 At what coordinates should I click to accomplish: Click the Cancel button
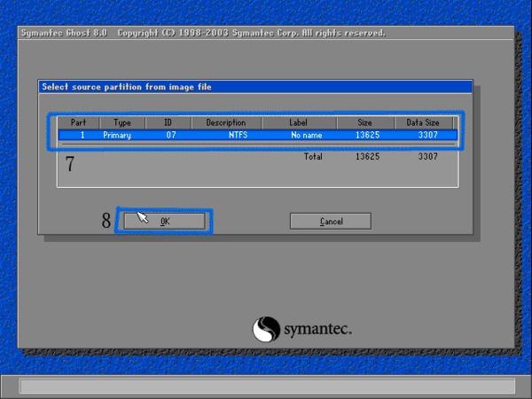tap(331, 221)
